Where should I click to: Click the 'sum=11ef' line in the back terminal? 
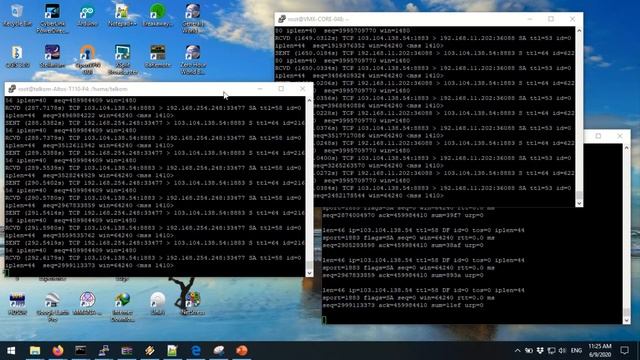coord(403,305)
